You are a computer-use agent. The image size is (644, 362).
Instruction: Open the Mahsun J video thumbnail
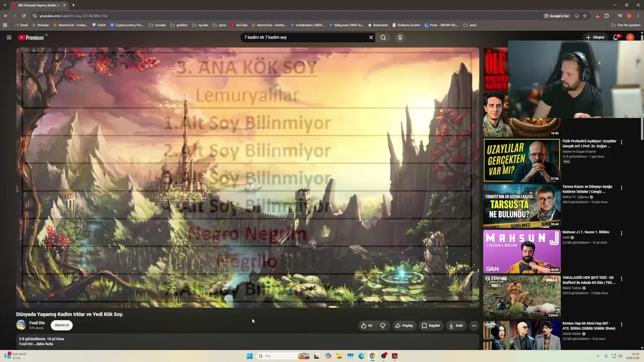(x=522, y=251)
